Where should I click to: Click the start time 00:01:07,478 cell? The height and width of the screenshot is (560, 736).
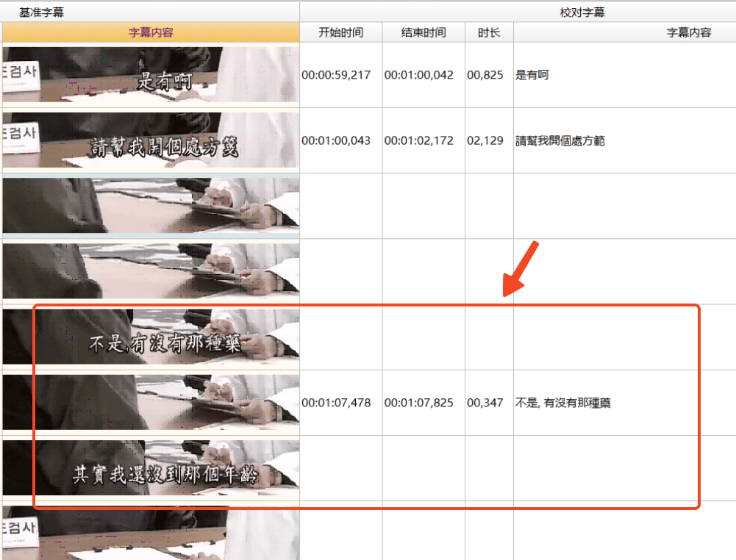pos(340,403)
